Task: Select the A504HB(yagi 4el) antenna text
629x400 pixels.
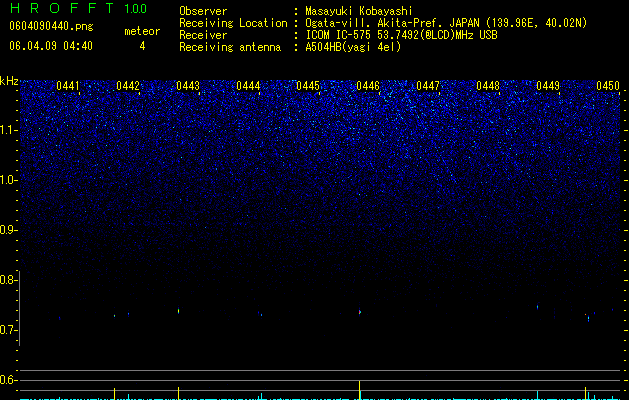Action: click(x=353, y=47)
